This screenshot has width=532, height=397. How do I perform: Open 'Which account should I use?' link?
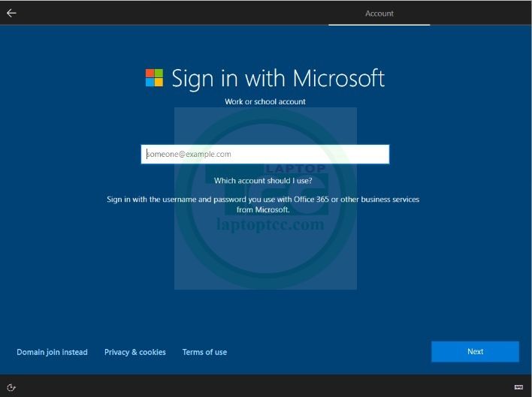tap(263, 181)
